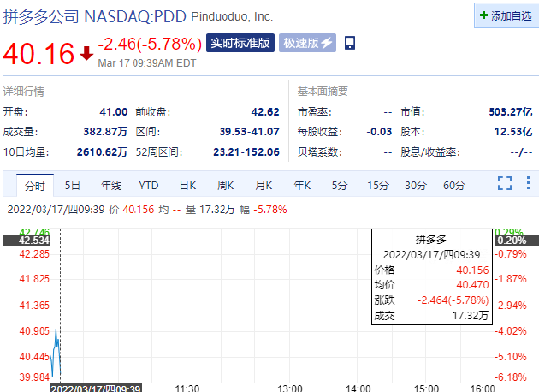Viewport: 539px width, 392px height.
Task: Click the crosshair price label 42.534
Action: [x=27, y=241]
